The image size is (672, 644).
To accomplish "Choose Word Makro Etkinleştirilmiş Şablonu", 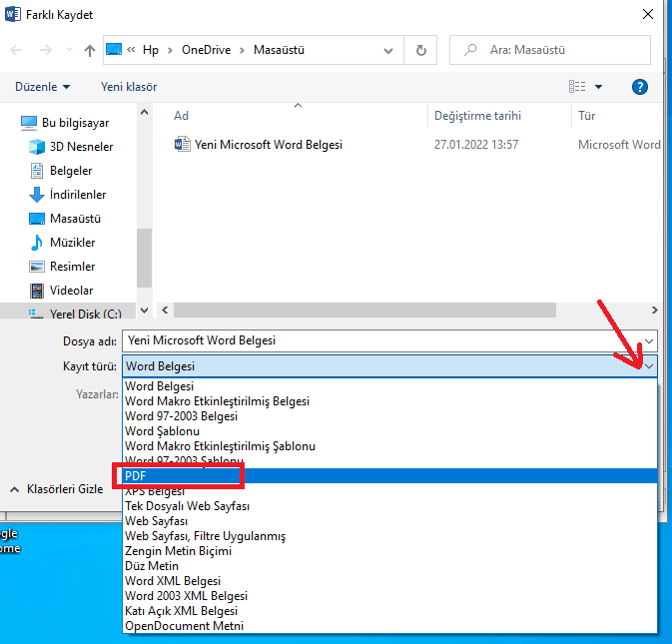I will click(390, 446).
